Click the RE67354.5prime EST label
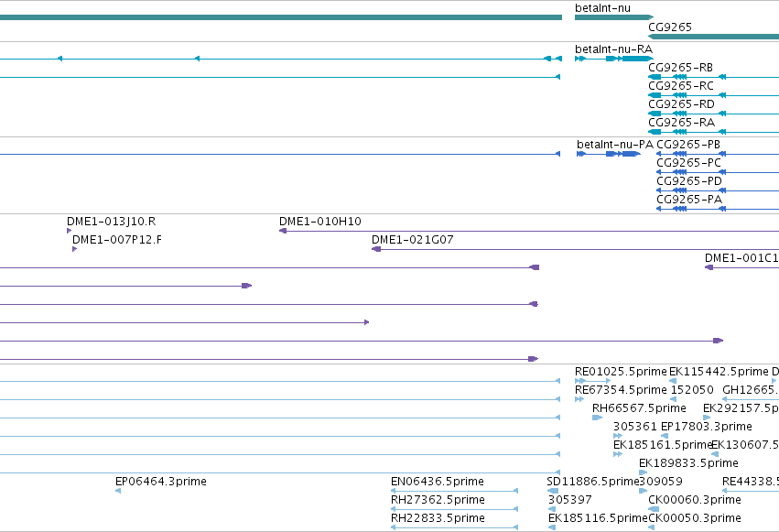The width and height of the screenshot is (779, 532). [x=621, y=390]
